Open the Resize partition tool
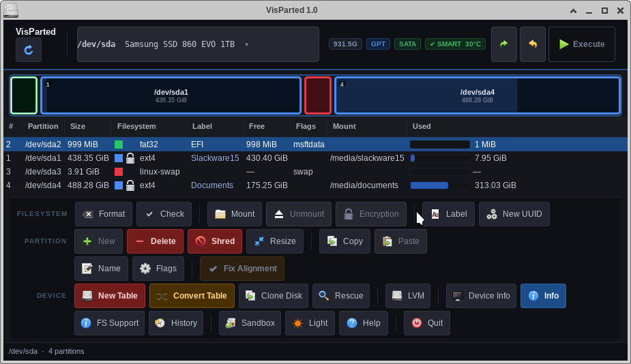 275,241
